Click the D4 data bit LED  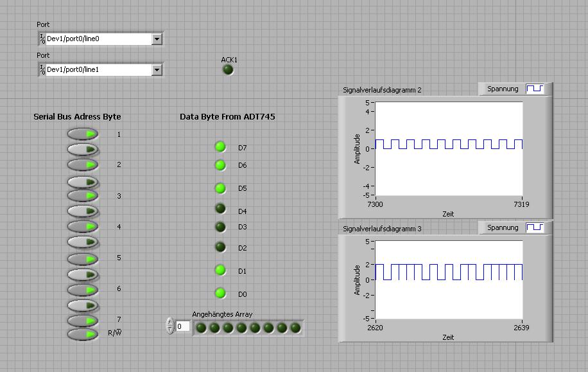pyautogui.click(x=221, y=208)
